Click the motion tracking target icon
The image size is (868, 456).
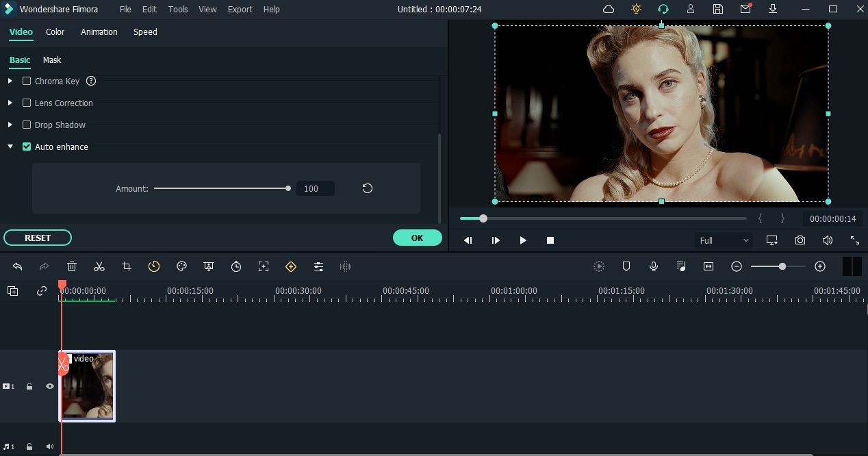coord(264,266)
